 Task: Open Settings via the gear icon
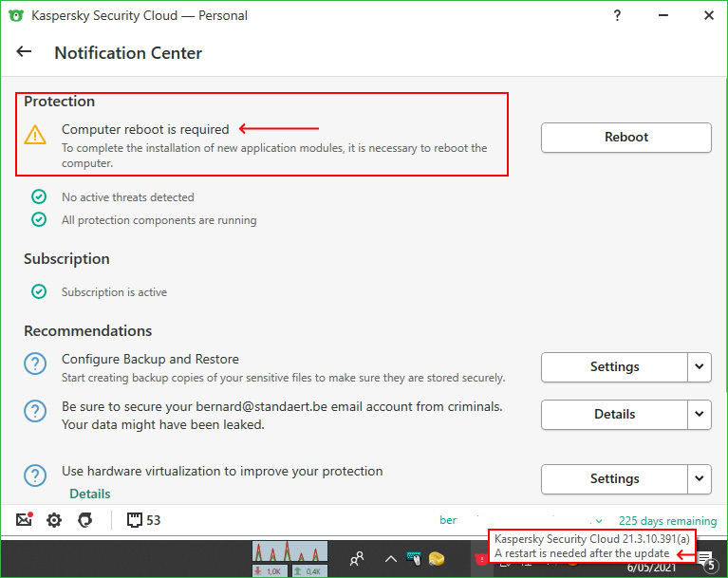[54, 520]
